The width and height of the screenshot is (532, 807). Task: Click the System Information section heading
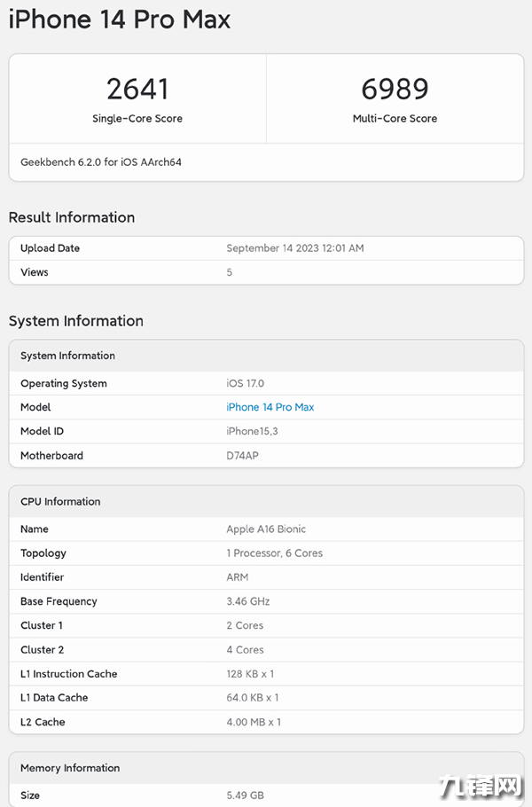pyautogui.click(x=76, y=321)
